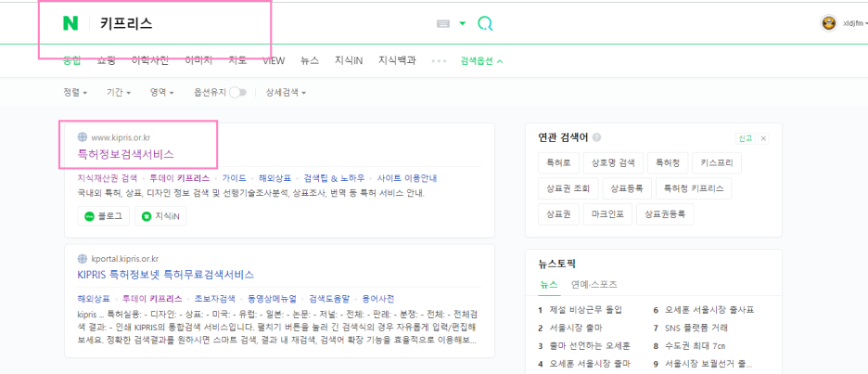Open the 사이트 이용안내 sublink
Image resolution: width=868 pixels, height=374 pixels.
(x=407, y=178)
